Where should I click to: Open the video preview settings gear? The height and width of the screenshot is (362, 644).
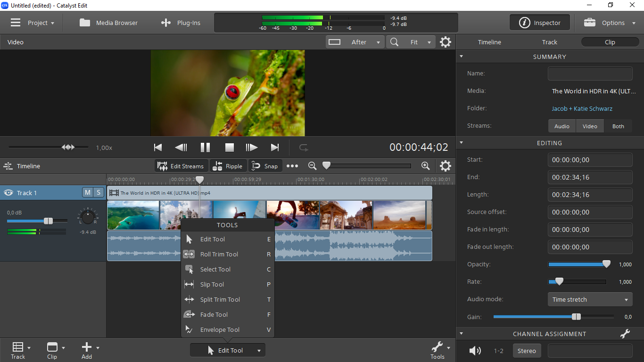coord(445,42)
